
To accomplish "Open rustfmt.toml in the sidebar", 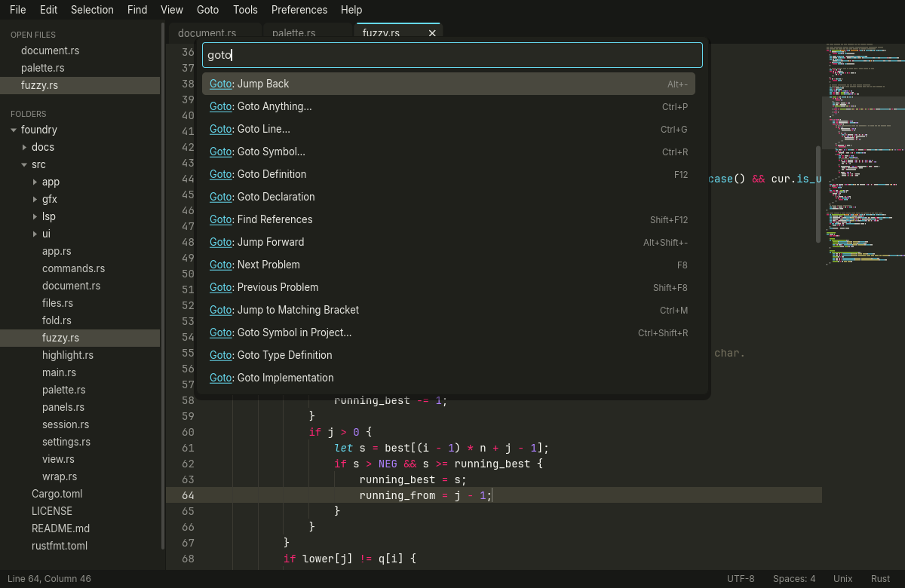I will tap(80, 546).
